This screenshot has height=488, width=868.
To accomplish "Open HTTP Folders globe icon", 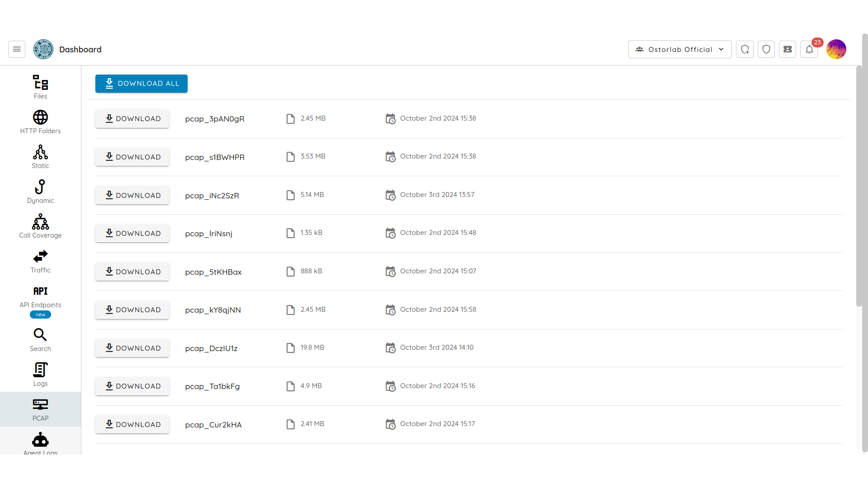I will pos(40,122).
